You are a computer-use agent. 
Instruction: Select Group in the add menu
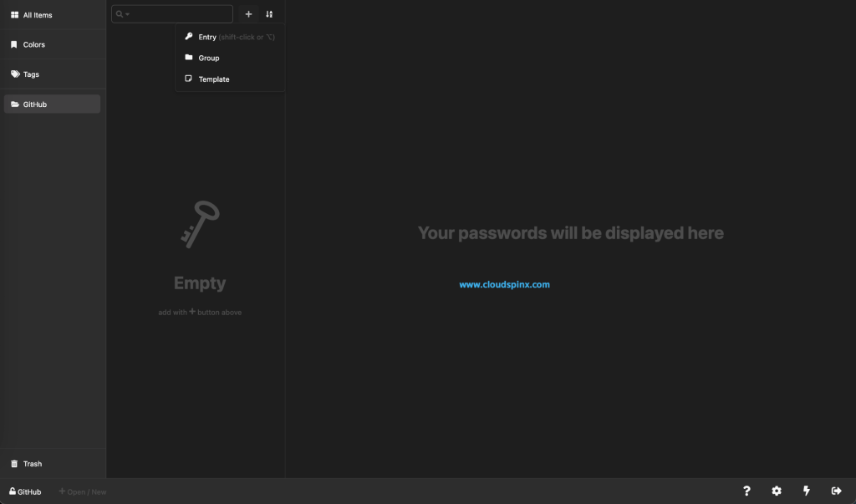(210, 57)
